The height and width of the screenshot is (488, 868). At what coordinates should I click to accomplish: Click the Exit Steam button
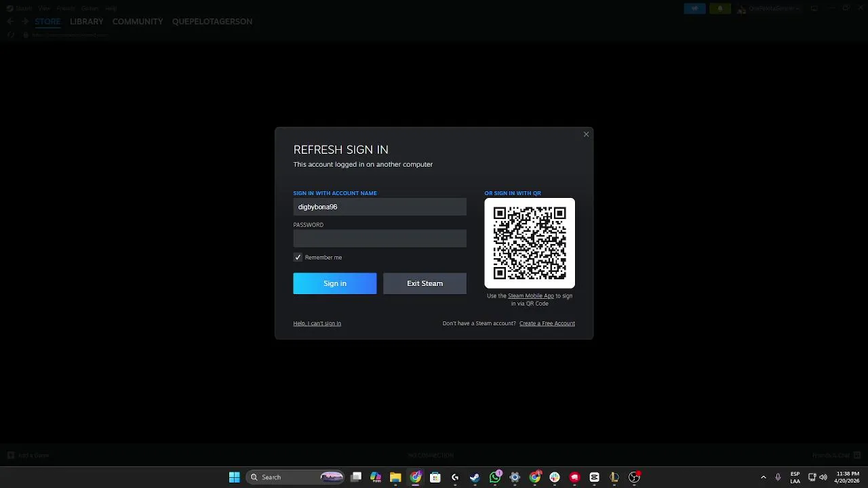[425, 283]
